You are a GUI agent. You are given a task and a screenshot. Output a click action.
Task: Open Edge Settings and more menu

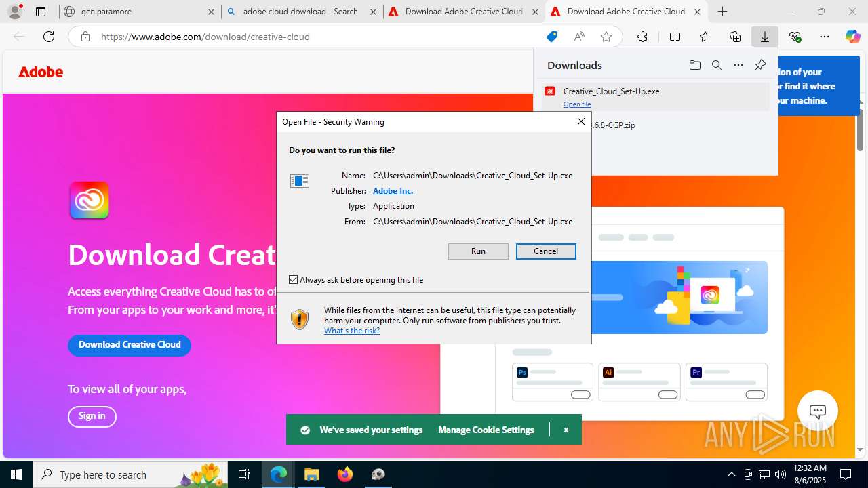(825, 37)
